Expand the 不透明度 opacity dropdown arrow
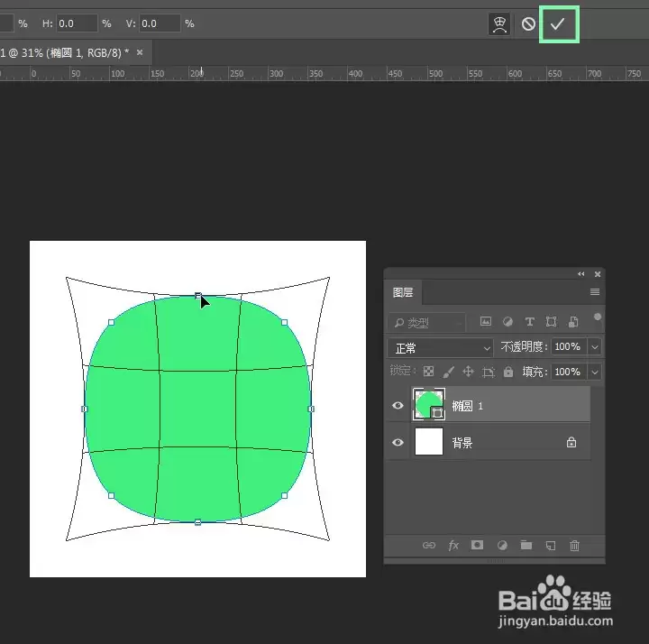 (x=595, y=347)
